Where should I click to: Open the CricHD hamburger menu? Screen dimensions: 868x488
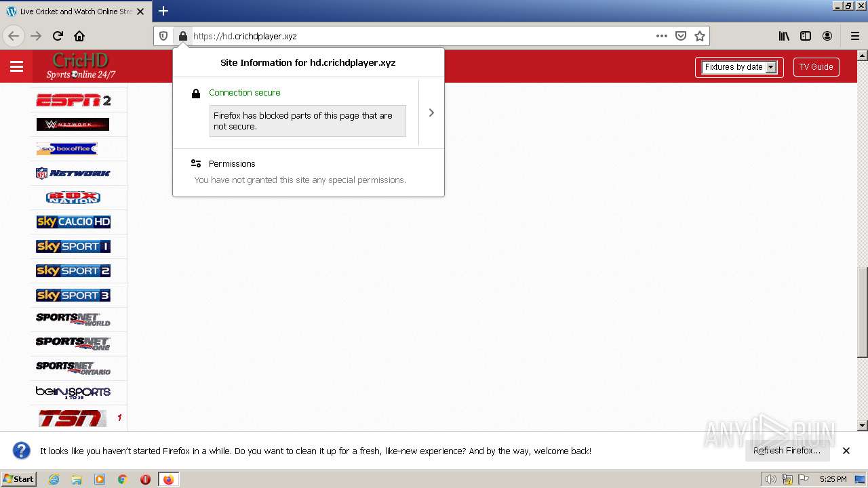tap(16, 66)
